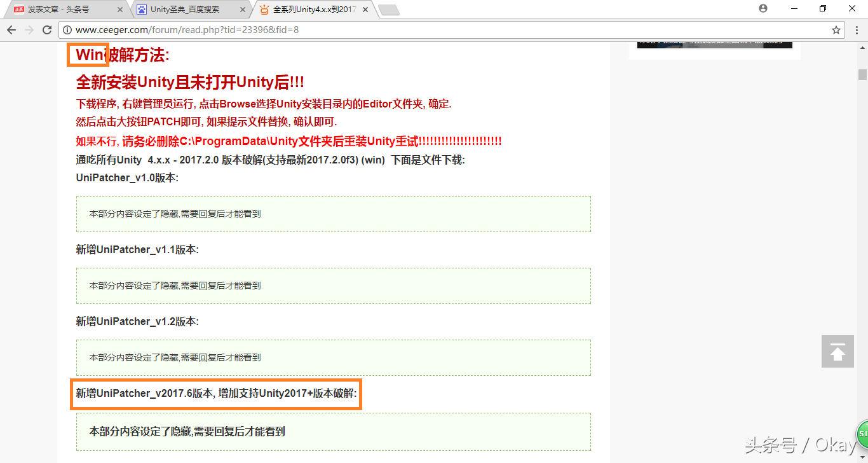Open the Chrome menu with the three-dot icon

tap(855, 30)
